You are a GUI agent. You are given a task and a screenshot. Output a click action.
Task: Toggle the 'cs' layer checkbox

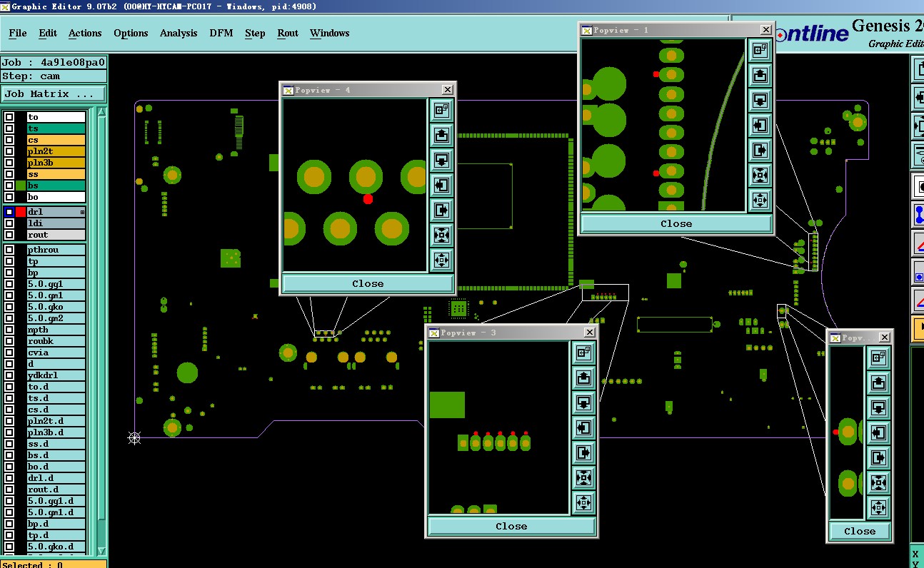9,140
